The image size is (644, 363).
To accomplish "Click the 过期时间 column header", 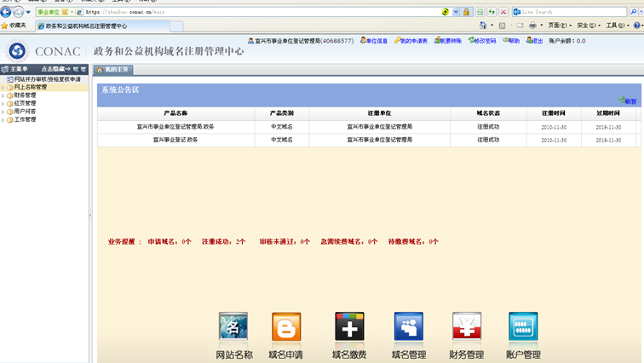I will (608, 113).
